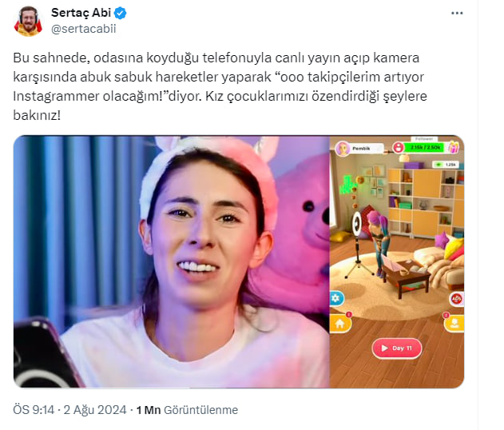Screen dimensions: 504x430
Task: Click the ring light tripod in game
Action: pyautogui.click(x=357, y=245)
